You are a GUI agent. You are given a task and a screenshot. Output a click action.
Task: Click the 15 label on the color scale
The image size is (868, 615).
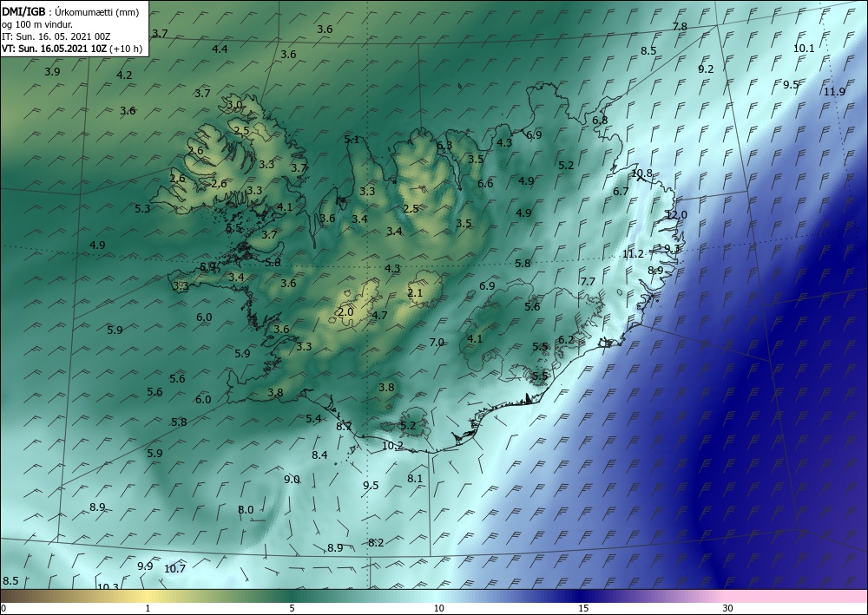[x=583, y=608]
